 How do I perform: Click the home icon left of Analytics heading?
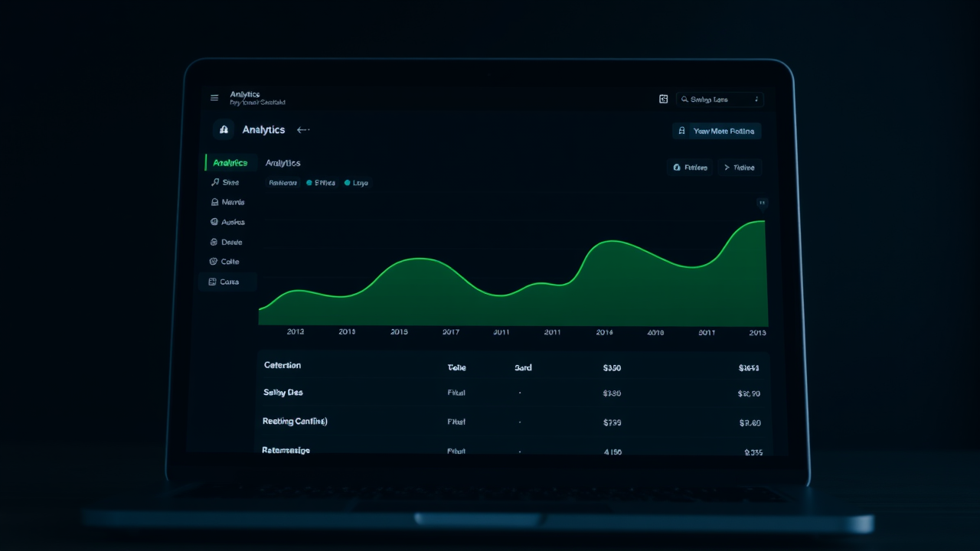tap(224, 130)
